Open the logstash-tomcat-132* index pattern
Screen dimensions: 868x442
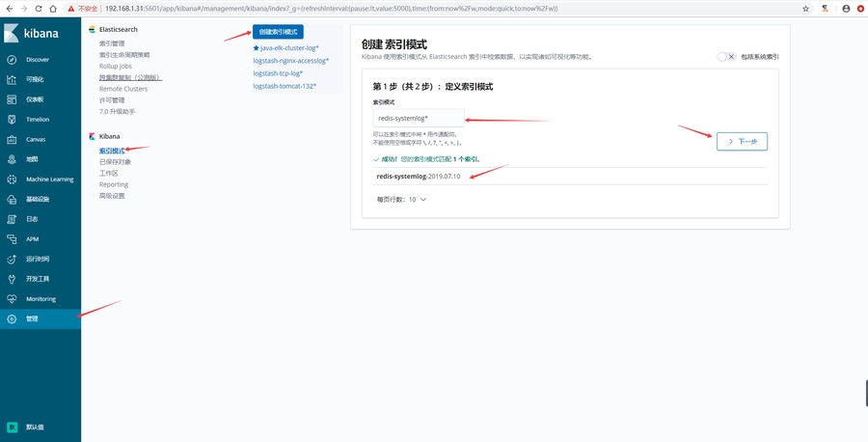[287, 86]
